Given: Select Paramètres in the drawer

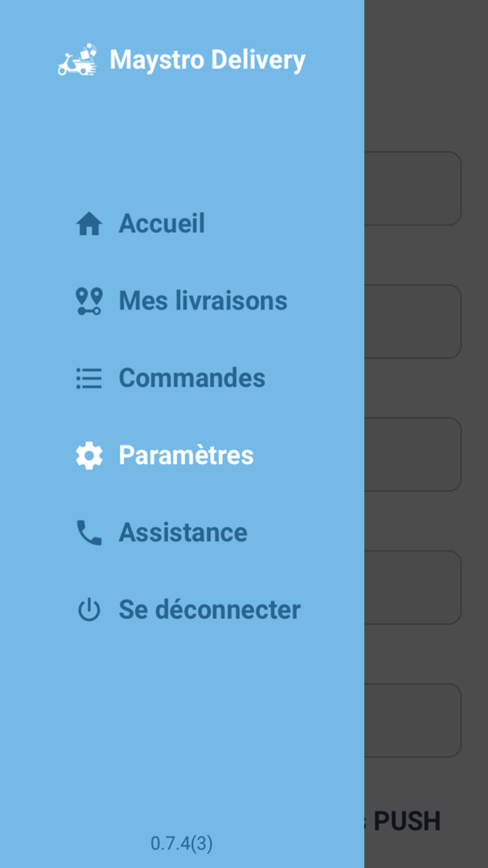Looking at the screenshot, I should coord(186,456).
